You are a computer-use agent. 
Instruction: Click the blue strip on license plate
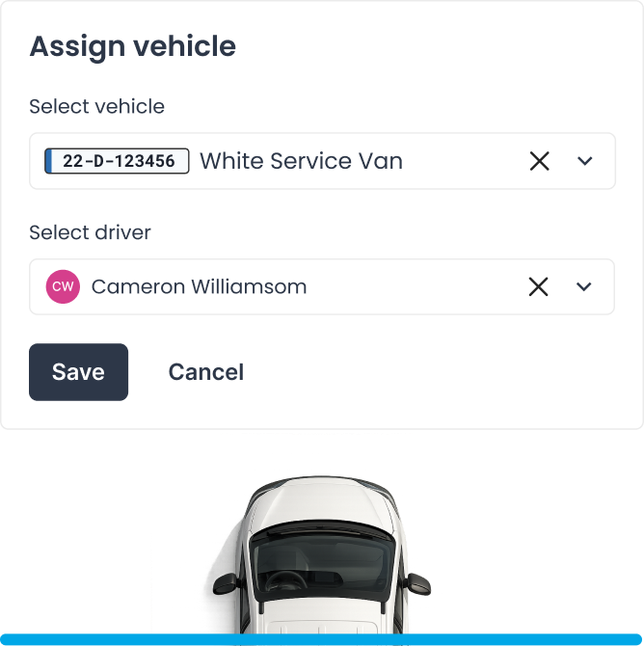(48, 161)
